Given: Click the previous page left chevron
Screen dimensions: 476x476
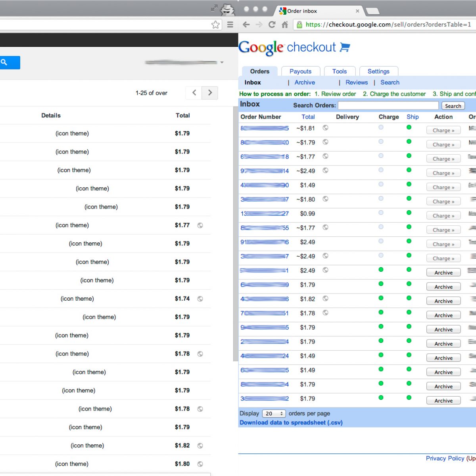Looking at the screenshot, I should pos(194,93).
